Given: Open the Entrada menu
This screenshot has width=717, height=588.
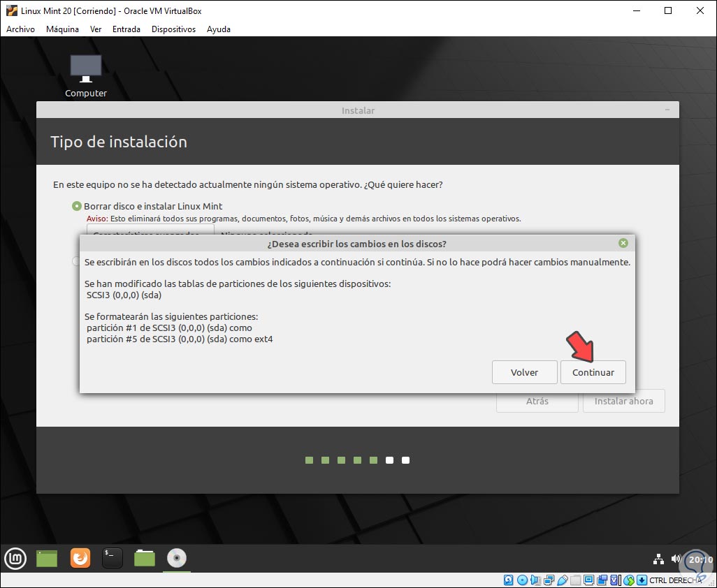Looking at the screenshot, I should pyautogui.click(x=126, y=29).
